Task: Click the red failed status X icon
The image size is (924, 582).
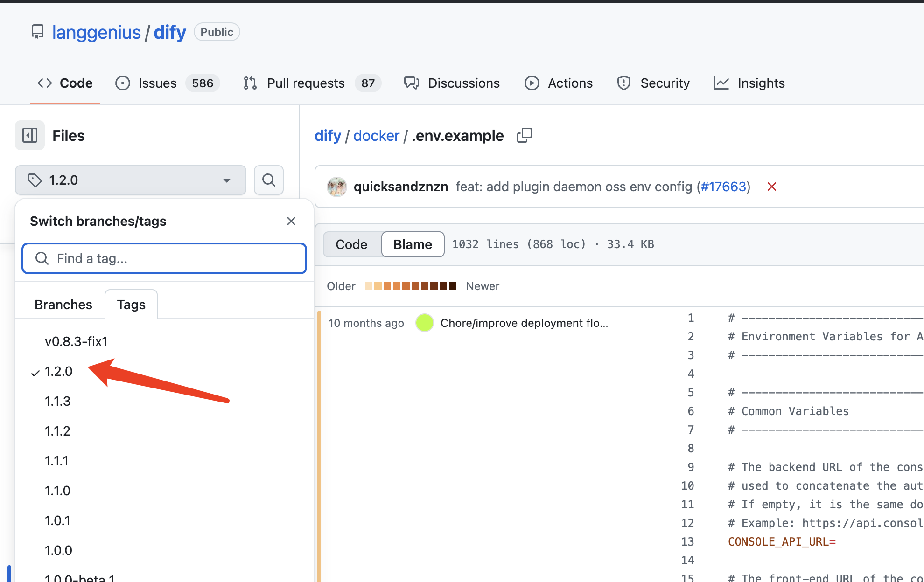Action: coord(772,187)
